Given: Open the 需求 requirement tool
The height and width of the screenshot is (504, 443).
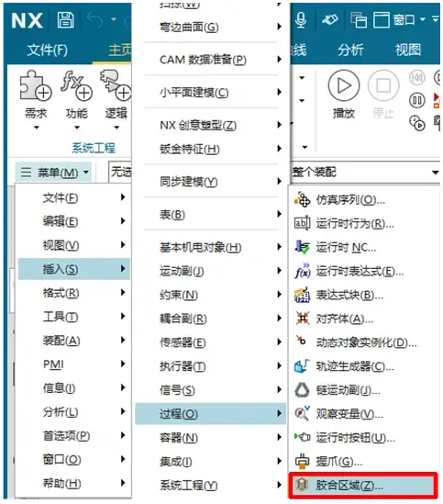Looking at the screenshot, I should pyautogui.click(x=36, y=95).
